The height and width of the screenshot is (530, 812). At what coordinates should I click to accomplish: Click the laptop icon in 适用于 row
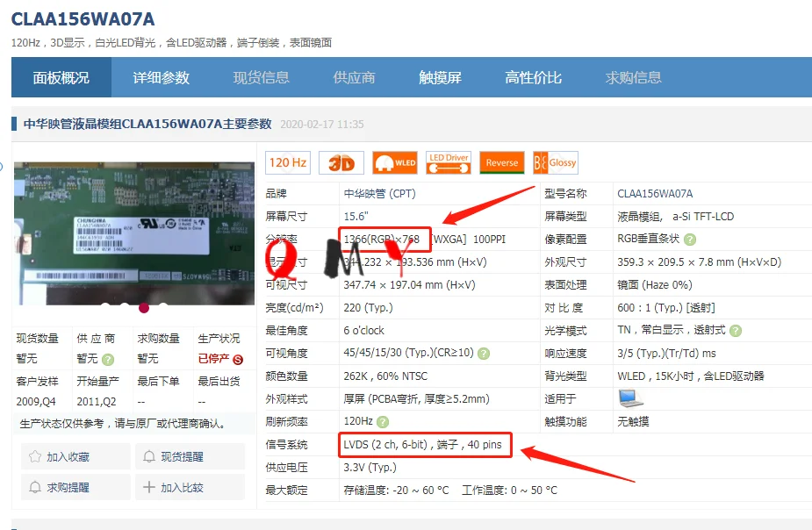click(x=630, y=398)
